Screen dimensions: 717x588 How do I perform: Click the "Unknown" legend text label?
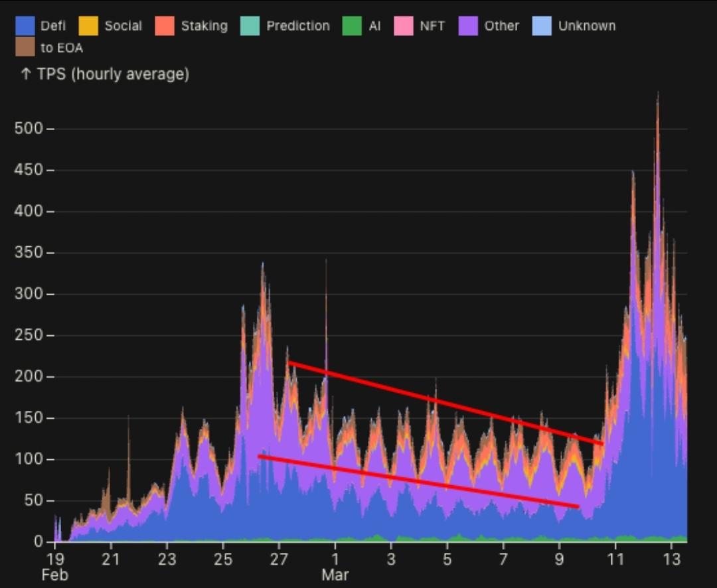(x=587, y=26)
